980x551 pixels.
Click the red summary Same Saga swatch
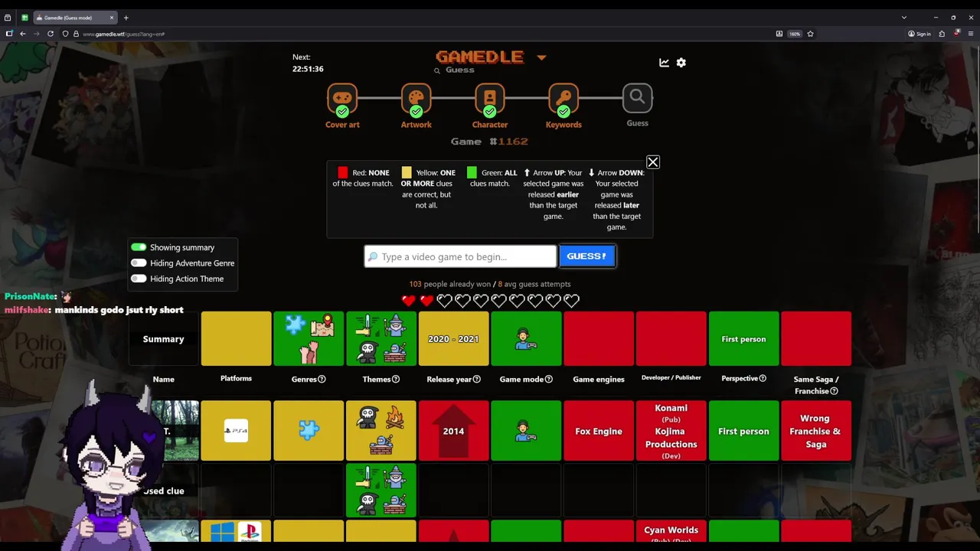816,339
